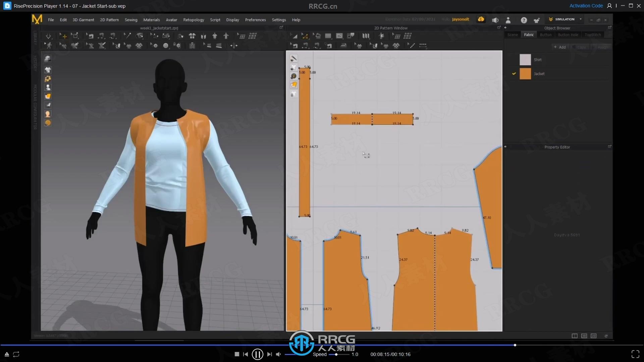Open the Activation Code link

click(586, 6)
